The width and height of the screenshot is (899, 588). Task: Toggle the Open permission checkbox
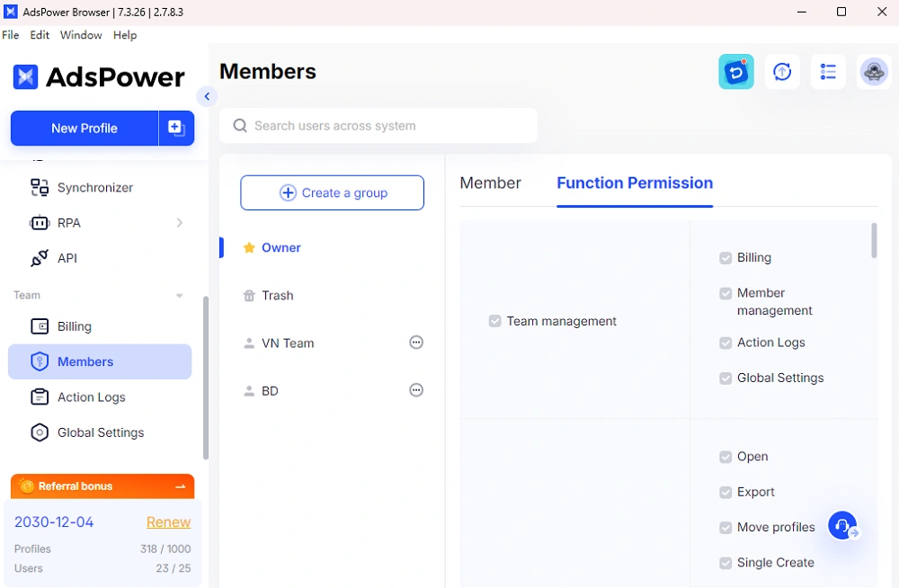pos(725,457)
